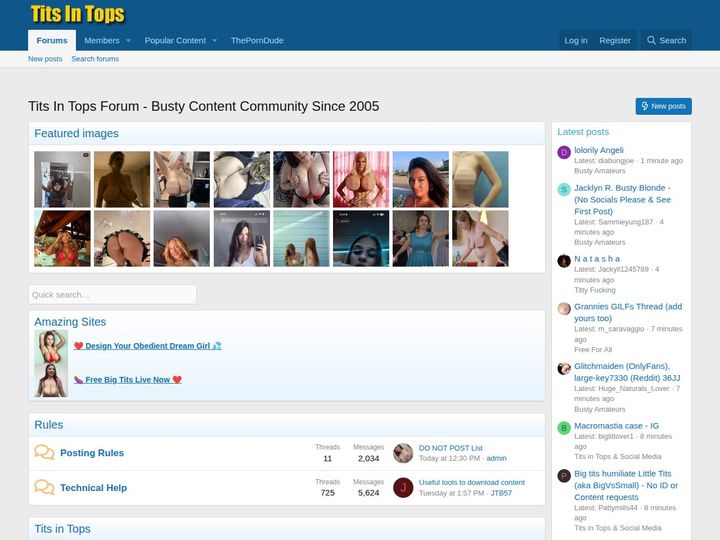Click the Register button
720x540 pixels.
(x=615, y=40)
